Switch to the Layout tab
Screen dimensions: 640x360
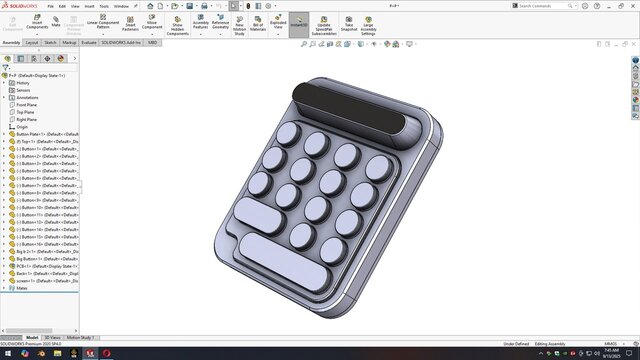point(32,42)
